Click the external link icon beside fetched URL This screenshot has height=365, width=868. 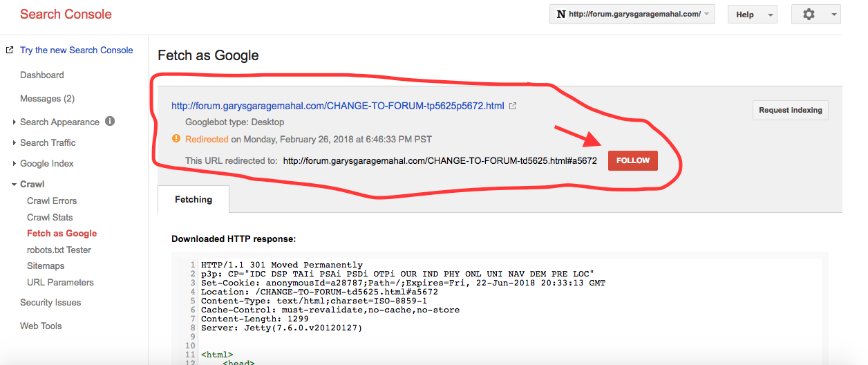[513, 106]
